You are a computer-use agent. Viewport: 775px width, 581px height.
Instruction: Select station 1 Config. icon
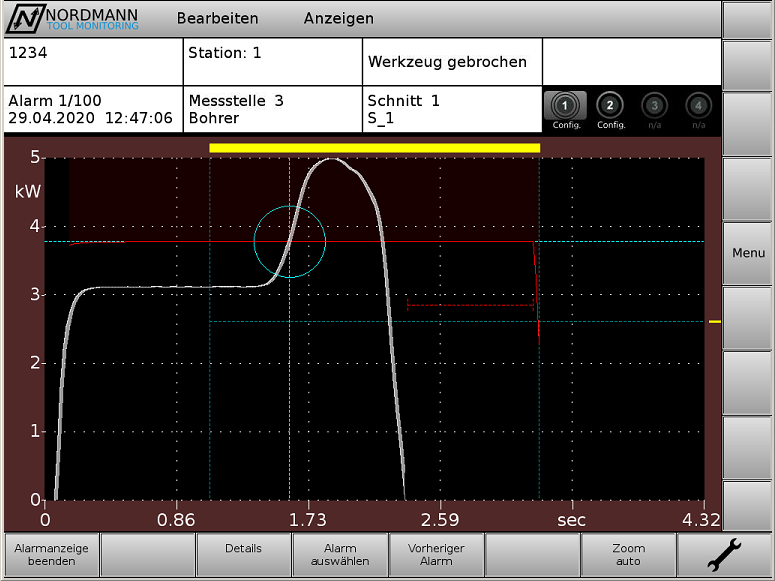(x=566, y=108)
